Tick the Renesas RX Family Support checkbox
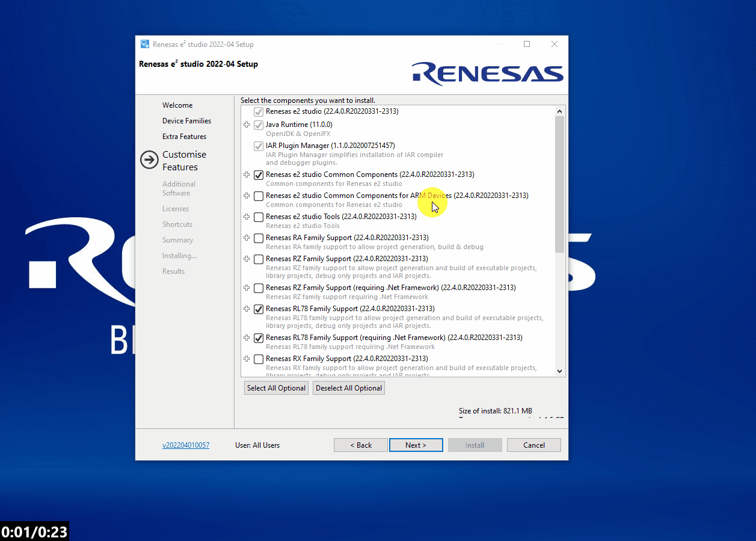The width and height of the screenshot is (756, 541). (259, 359)
